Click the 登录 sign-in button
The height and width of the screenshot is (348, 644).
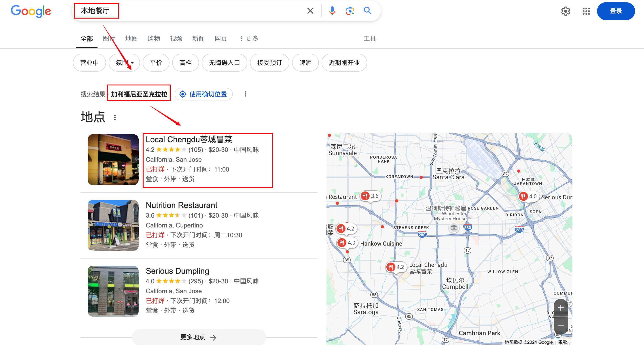click(x=616, y=11)
